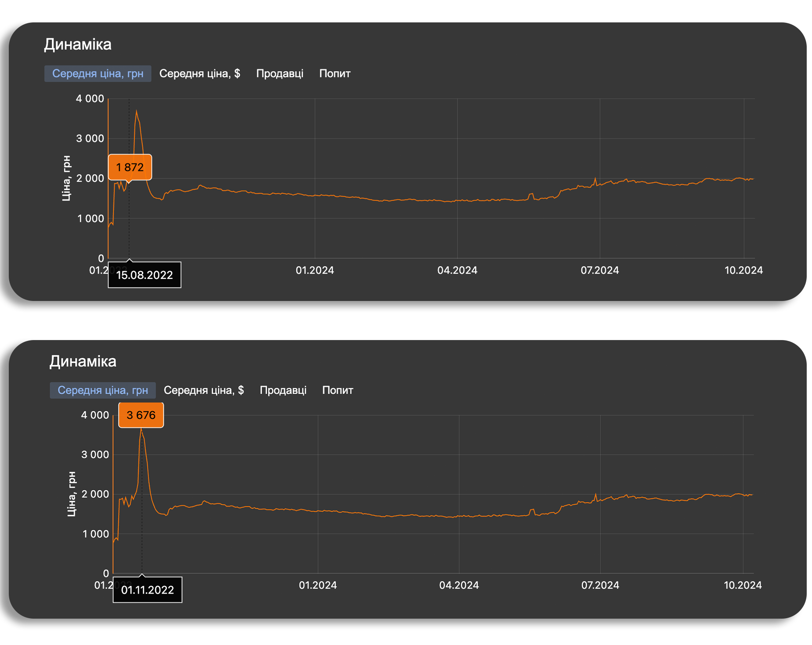Click the 04.2024 axis label in top chart
Viewport: 812px width, 645px height.
click(457, 270)
